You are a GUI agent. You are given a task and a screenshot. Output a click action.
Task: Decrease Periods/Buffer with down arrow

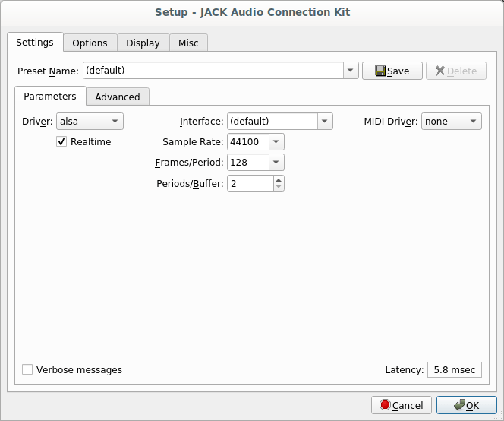click(x=279, y=187)
